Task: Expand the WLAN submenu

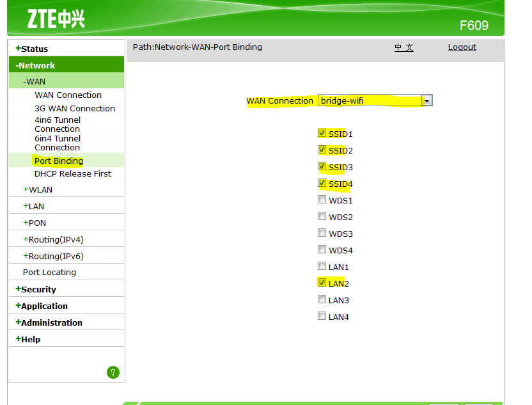Action: [38, 189]
